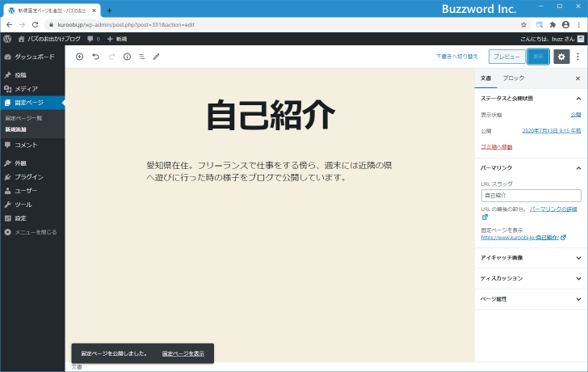Open comments bubble in admin bar
This screenshot has width=588, height=372.
94,39
